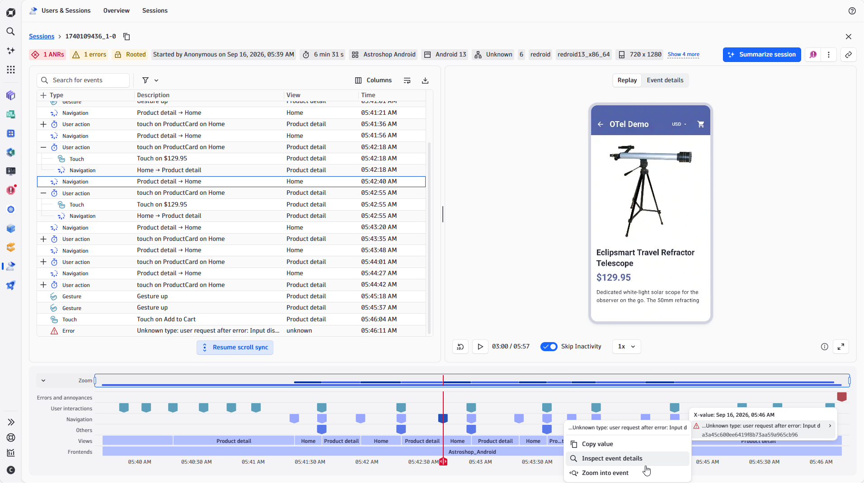Open the USD currency dropdown in the app
The height and width of the screenshot is (489, 868).
coord(680,124)
